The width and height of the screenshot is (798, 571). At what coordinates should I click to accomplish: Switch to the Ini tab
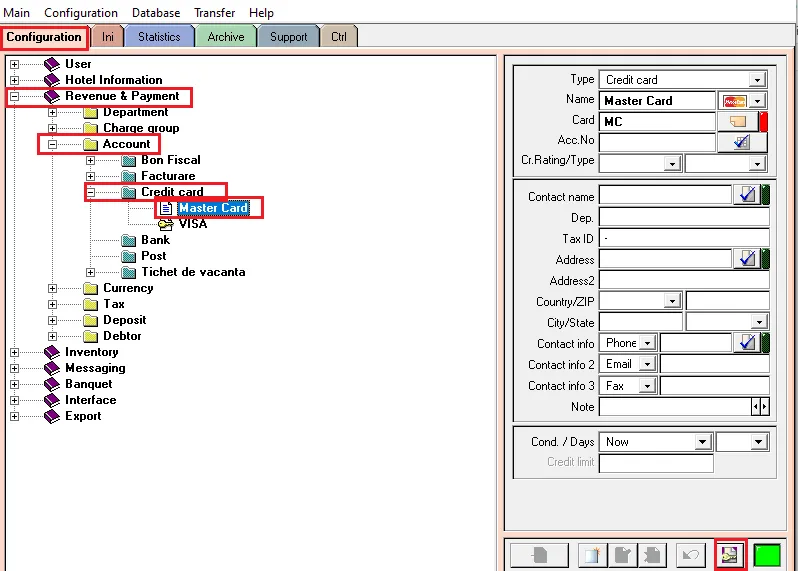click(107, 37)
